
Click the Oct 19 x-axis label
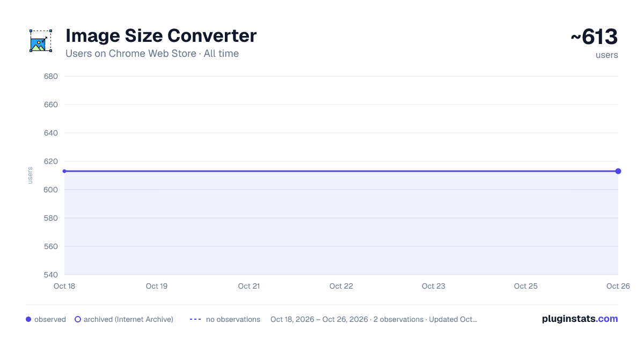[x=157, y=286]
